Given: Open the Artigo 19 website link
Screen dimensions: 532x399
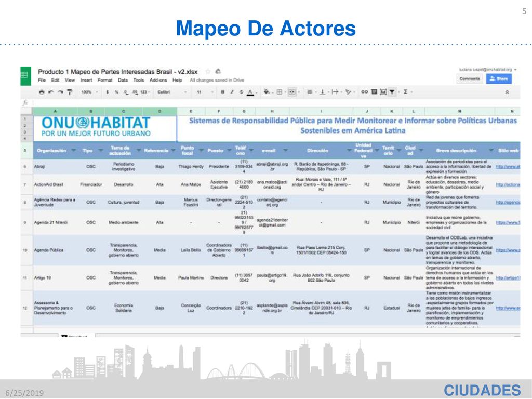Looking at the screenshot, I should click(508, 277).
